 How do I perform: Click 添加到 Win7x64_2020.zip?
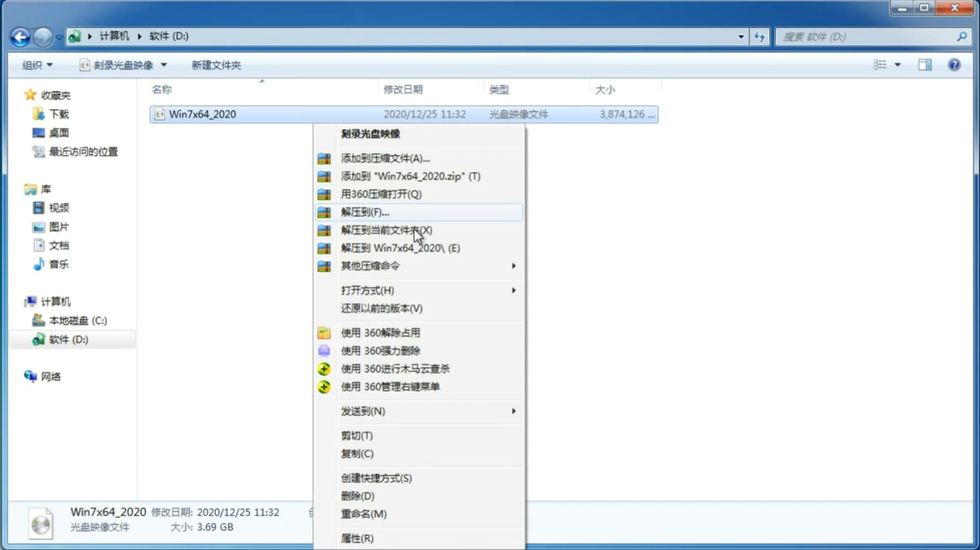coord(410,176)
